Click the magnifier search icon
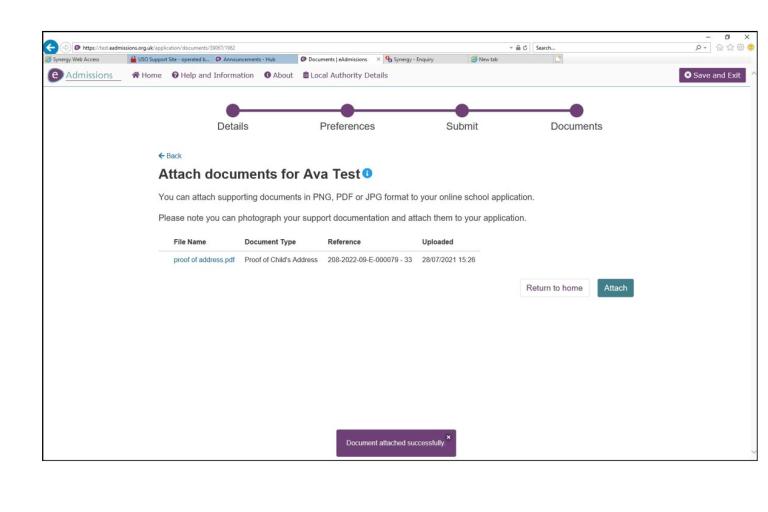768x512 pixels. (x=698, y=48)
